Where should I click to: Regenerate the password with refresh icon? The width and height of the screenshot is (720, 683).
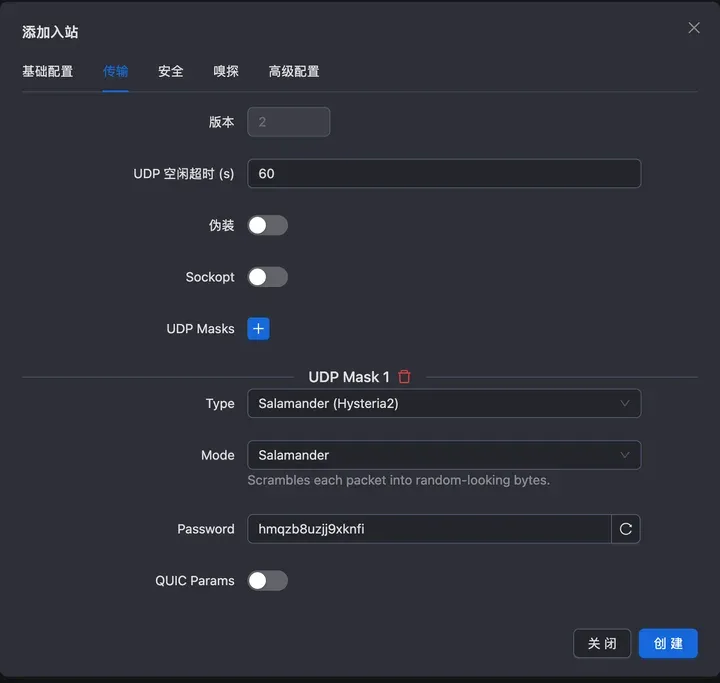point(625,529)
